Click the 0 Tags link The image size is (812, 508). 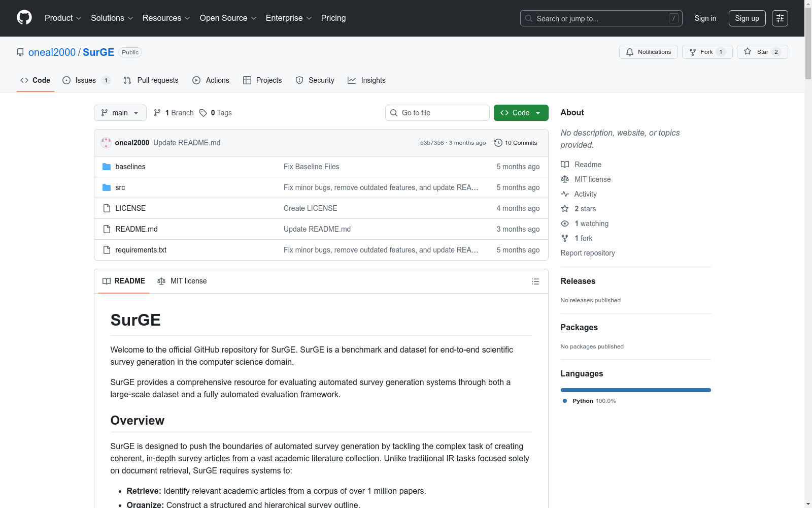[x=216, y=113]
